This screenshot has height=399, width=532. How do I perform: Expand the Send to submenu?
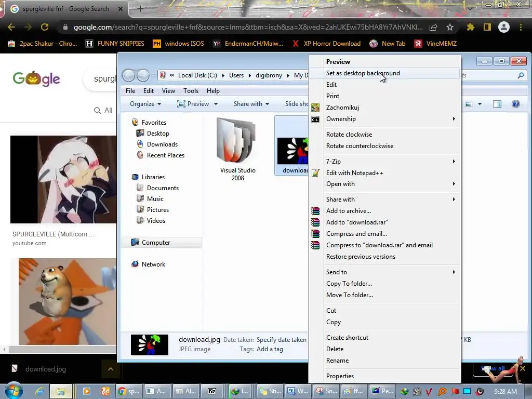point(385,272)
